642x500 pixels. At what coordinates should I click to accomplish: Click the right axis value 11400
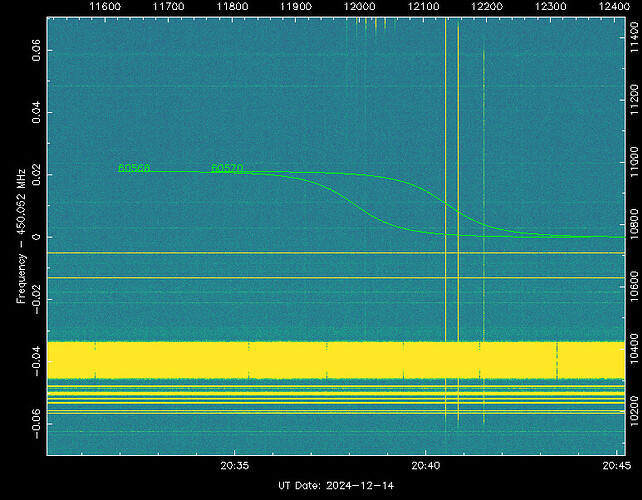tap(634, 37)
